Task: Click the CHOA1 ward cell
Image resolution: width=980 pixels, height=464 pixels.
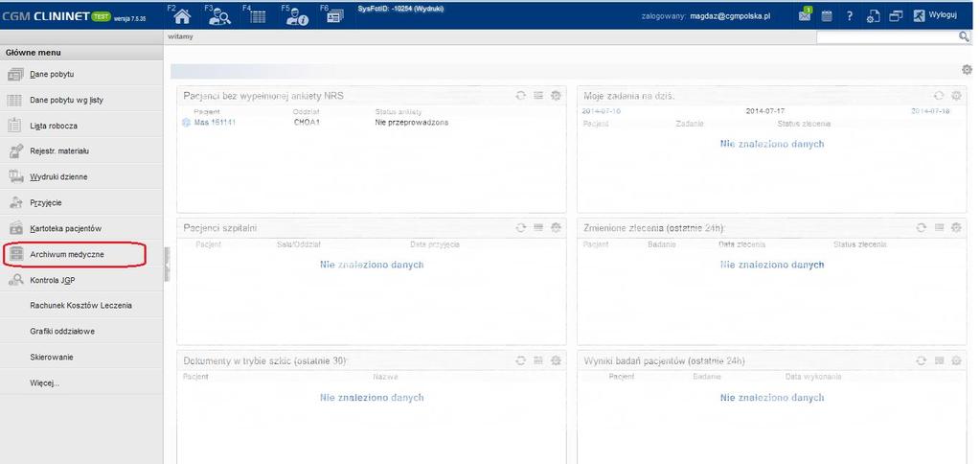Action: click(x=307, y=123)
